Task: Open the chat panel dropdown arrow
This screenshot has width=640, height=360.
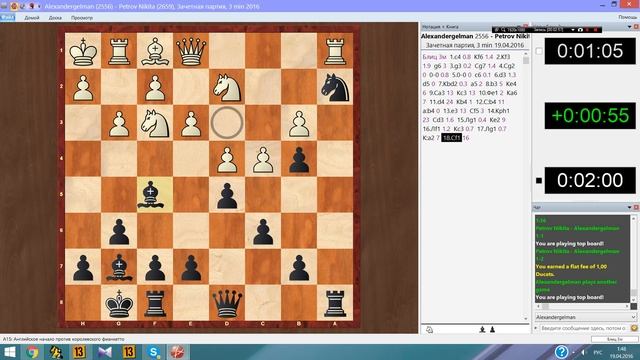Action: pos(629,208)
